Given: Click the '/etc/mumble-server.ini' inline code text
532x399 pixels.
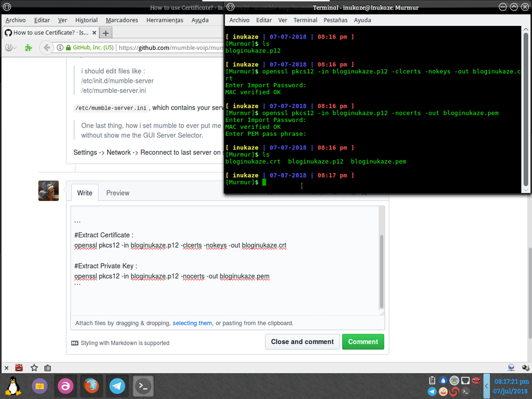Looking at the screenshot, I should [x=111, y=108].
